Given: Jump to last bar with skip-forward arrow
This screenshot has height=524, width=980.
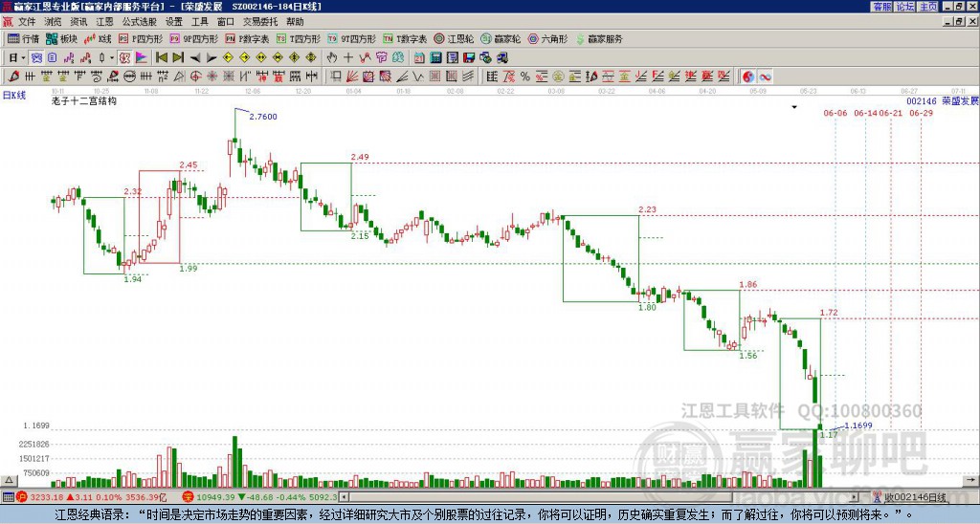Looking at the screenshot, I should tap(177, 58).
